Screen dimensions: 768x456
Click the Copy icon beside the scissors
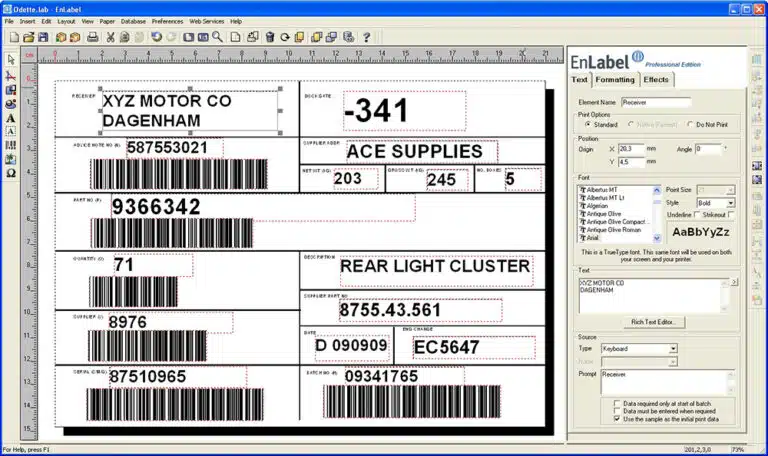[125, 37]
